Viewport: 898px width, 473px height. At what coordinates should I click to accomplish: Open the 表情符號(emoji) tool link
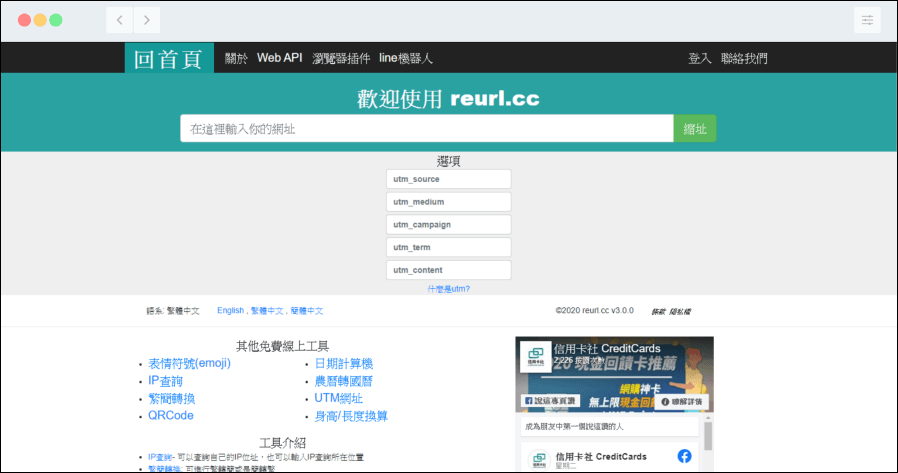(190, 363)
